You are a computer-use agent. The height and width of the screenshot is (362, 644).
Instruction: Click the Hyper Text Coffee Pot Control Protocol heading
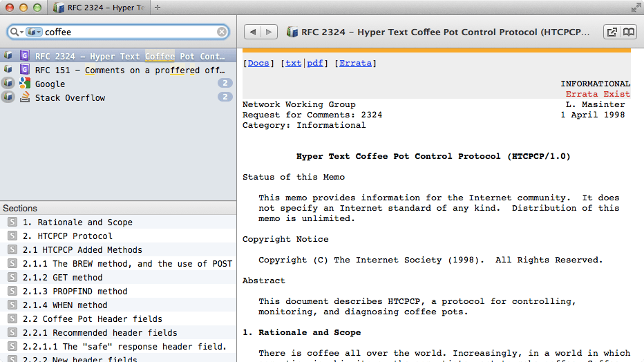click(x=433, y=156)
